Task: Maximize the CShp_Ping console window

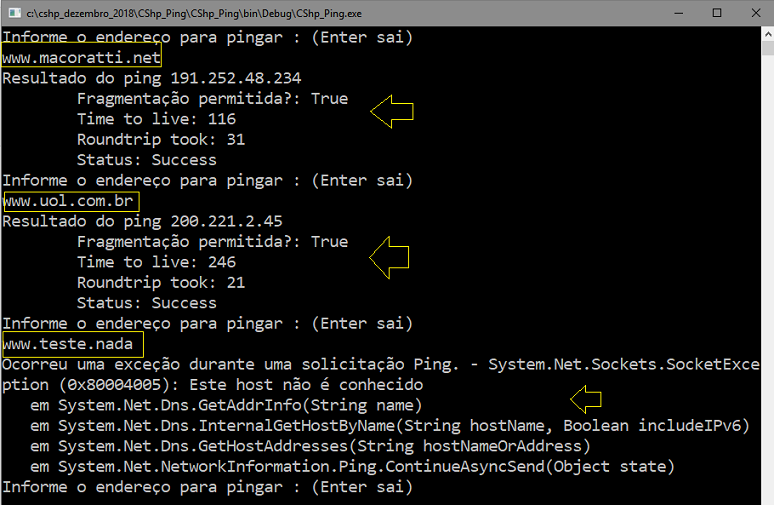Action: 717,13
